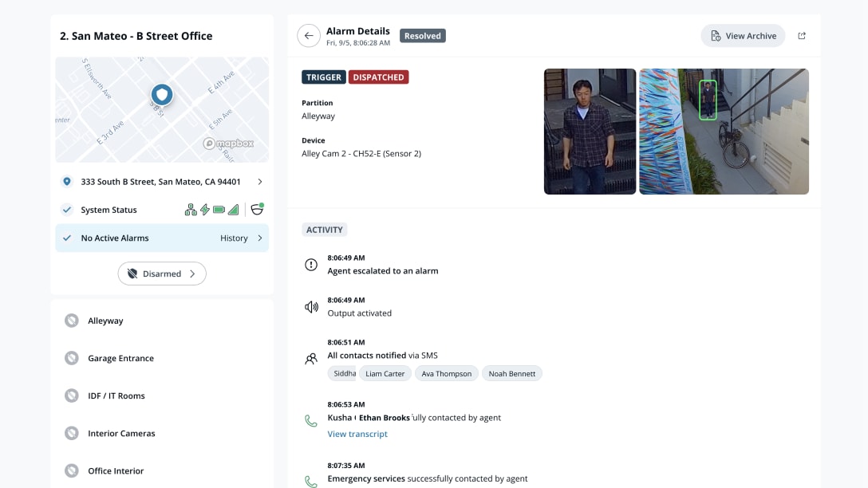This screenshot has width=868, height=488.
Task: Expand the Disarmed arming options
Action: click(162, 274)
